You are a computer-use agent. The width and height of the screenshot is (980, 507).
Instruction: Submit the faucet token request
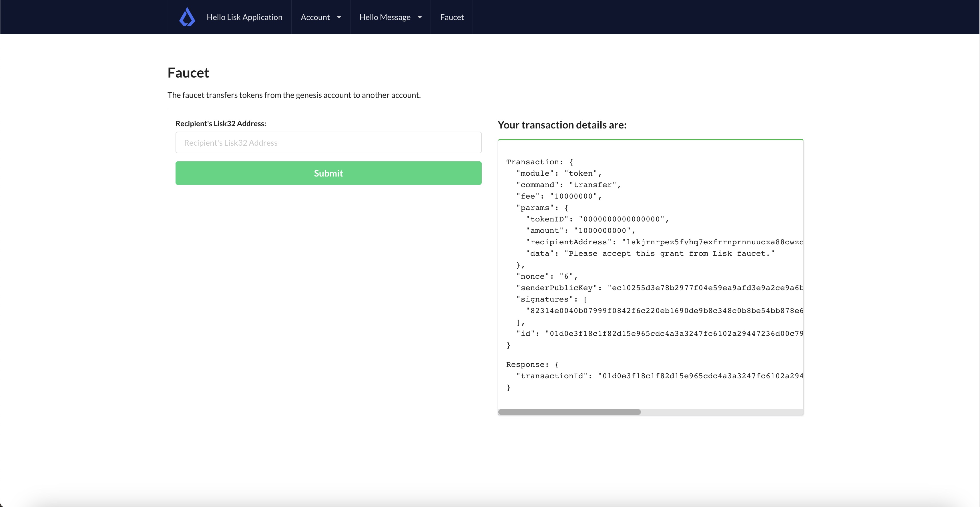pos(328,173)
